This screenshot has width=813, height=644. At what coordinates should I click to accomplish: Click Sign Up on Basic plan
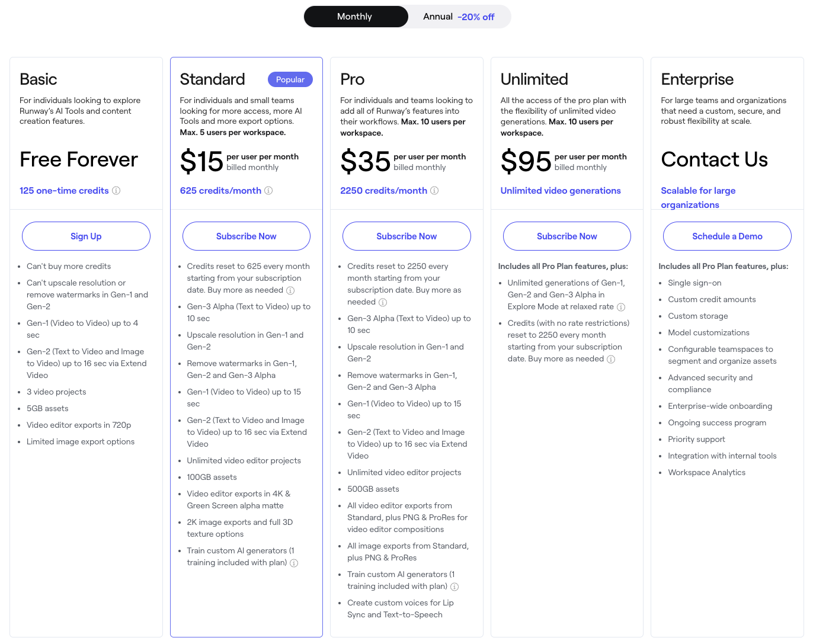[86, 236]
